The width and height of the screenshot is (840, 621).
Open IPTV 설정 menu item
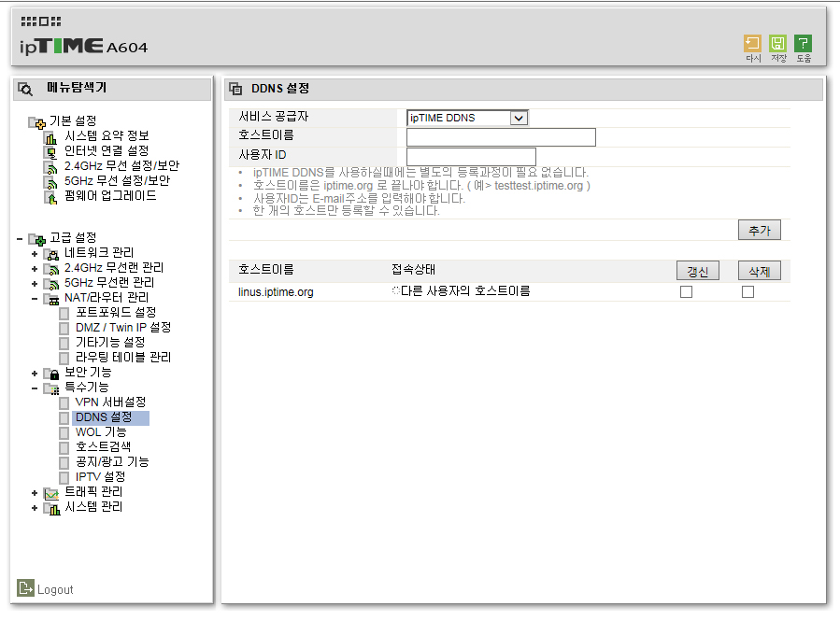(x=100, y=477)
